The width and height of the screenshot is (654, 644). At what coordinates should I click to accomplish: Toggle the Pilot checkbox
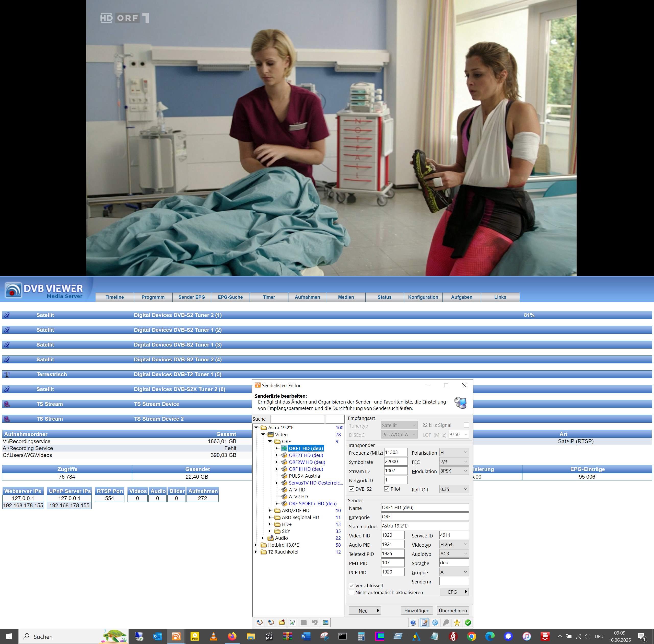click(387, 489)
